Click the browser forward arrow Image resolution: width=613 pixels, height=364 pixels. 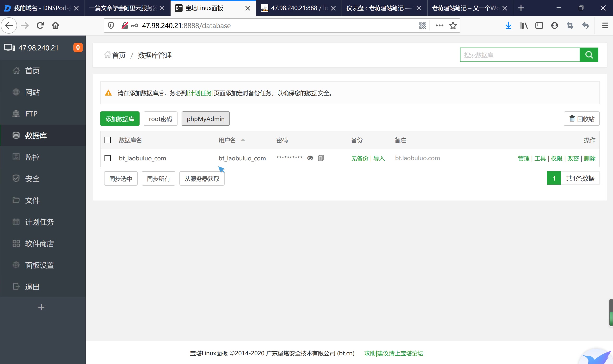click(25, 25)
